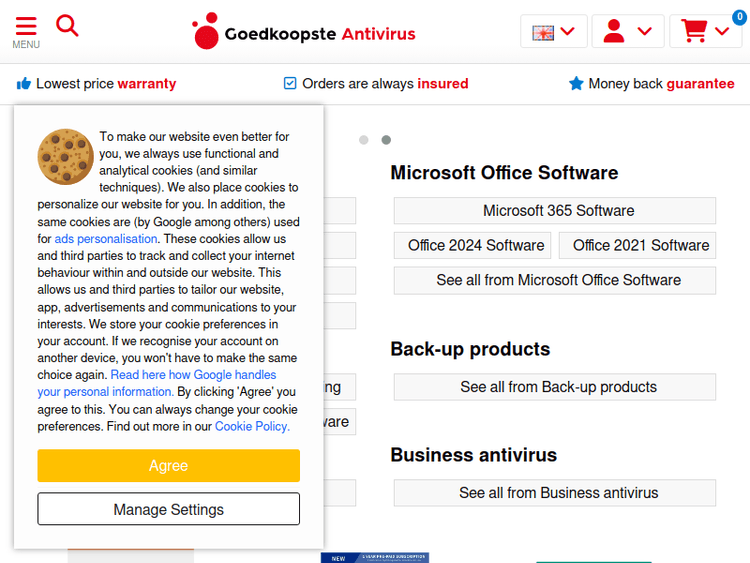Select the second carousel dot
The image size is (750, 563).
point(386,140)
